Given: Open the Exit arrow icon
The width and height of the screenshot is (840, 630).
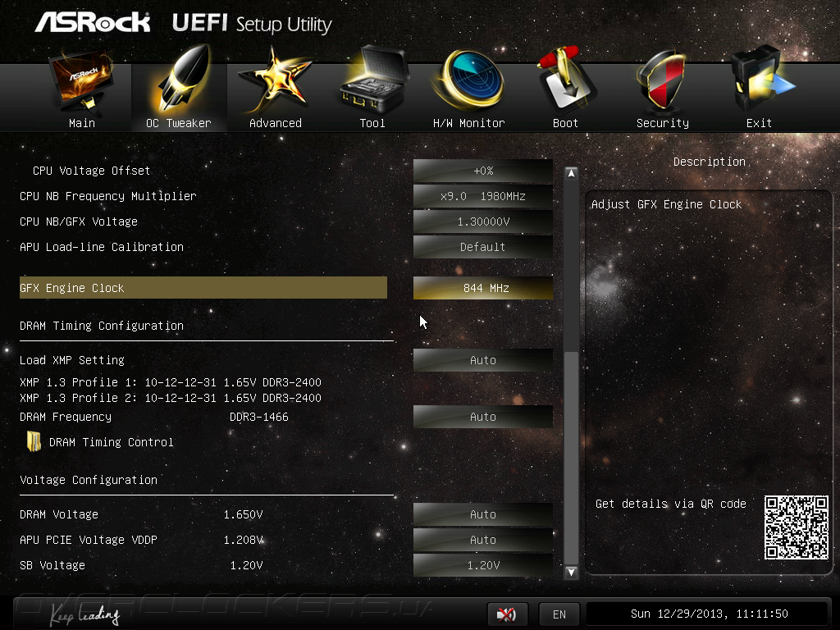Looking at the screenshot, I should (762, 80).
